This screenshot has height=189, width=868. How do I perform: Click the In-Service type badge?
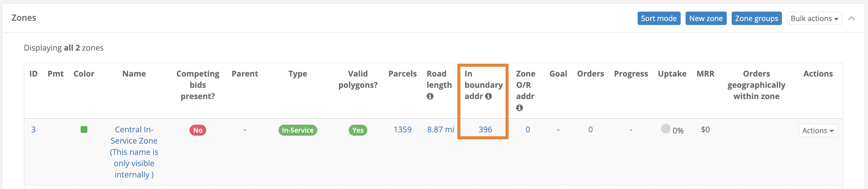297,130
